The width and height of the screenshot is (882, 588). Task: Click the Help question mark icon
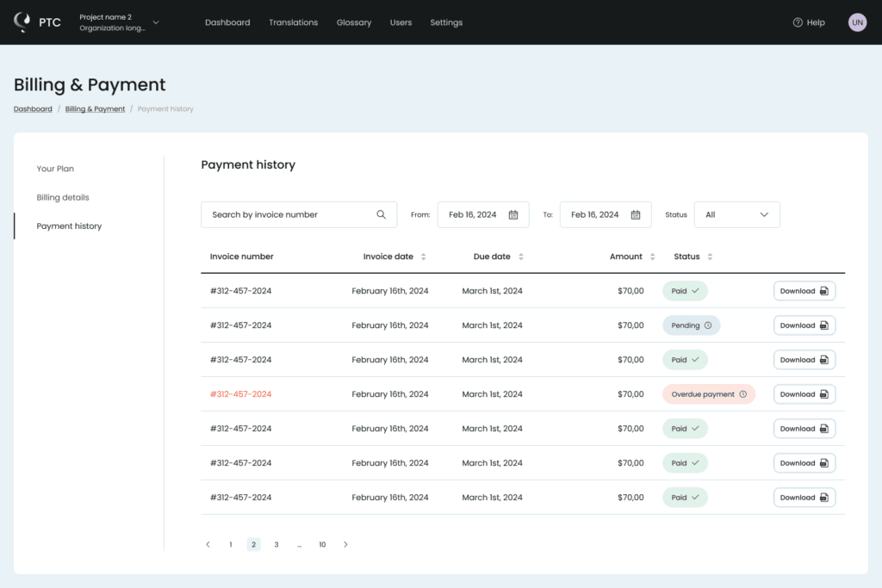point(797,22)
